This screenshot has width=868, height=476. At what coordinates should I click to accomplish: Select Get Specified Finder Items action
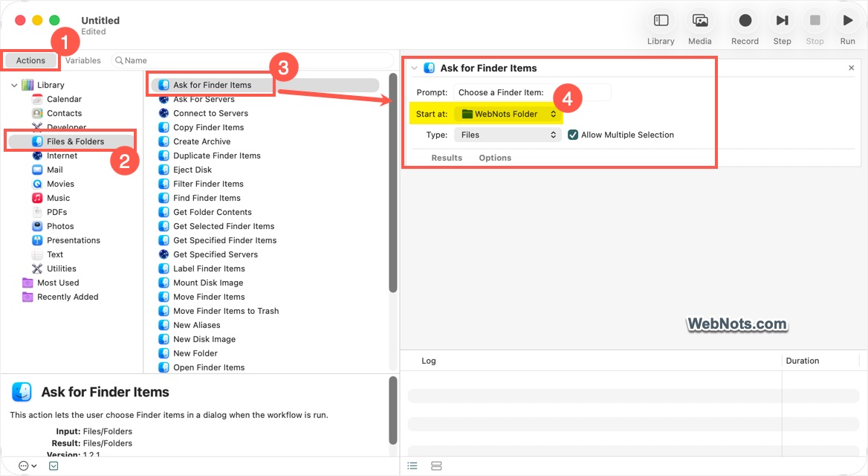[224, 240]
